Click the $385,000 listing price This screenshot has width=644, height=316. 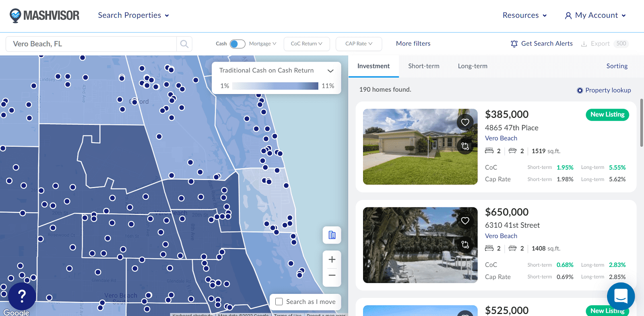click(x=507, y=115)
